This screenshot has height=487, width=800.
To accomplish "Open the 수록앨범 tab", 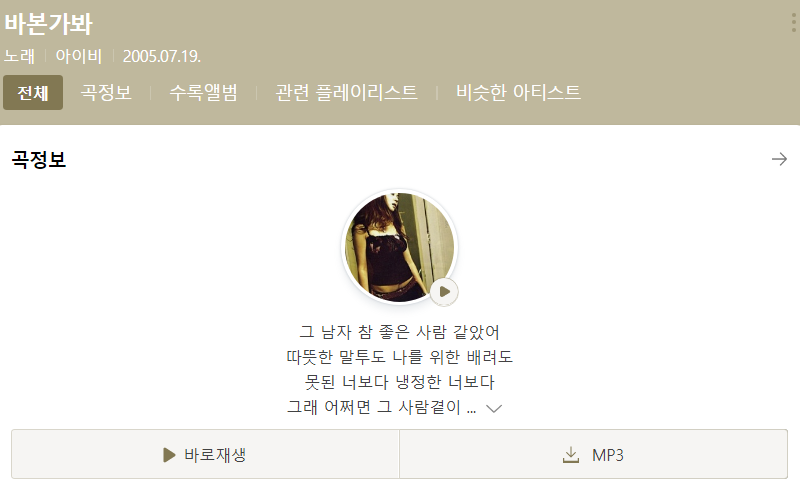I will (x=204, y=93).
